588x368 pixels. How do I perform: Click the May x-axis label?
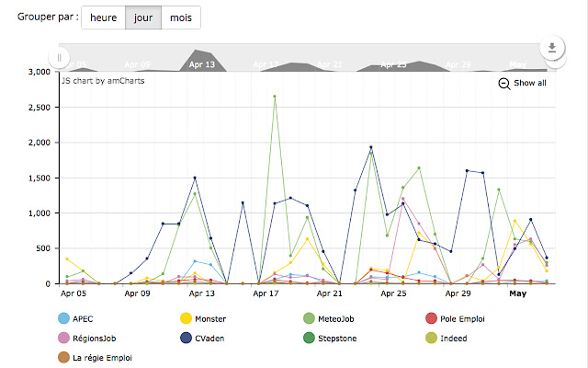pos(517,293)
